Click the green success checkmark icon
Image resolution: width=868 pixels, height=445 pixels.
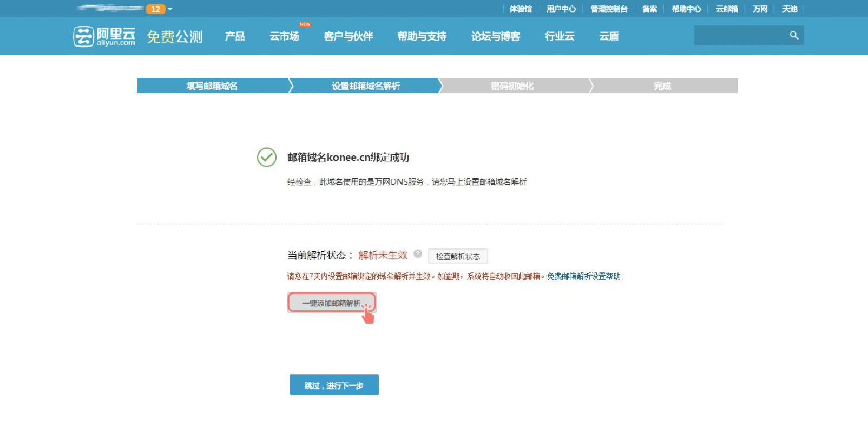coord(267,158)
